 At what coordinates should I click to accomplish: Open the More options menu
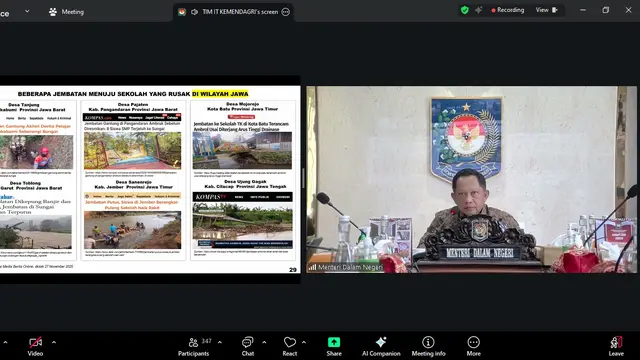point(473,346)
